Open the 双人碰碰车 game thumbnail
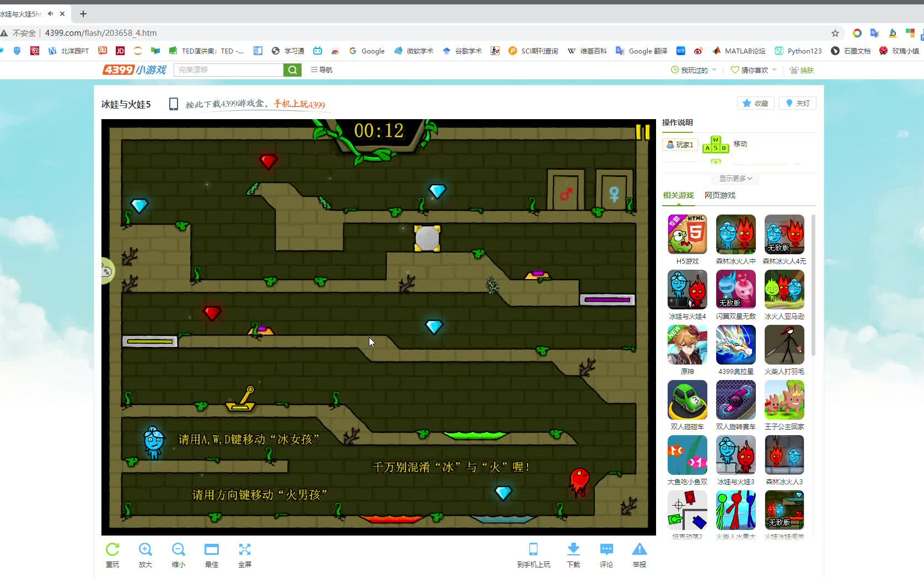924x578 pixels. [x=687, y=400]
